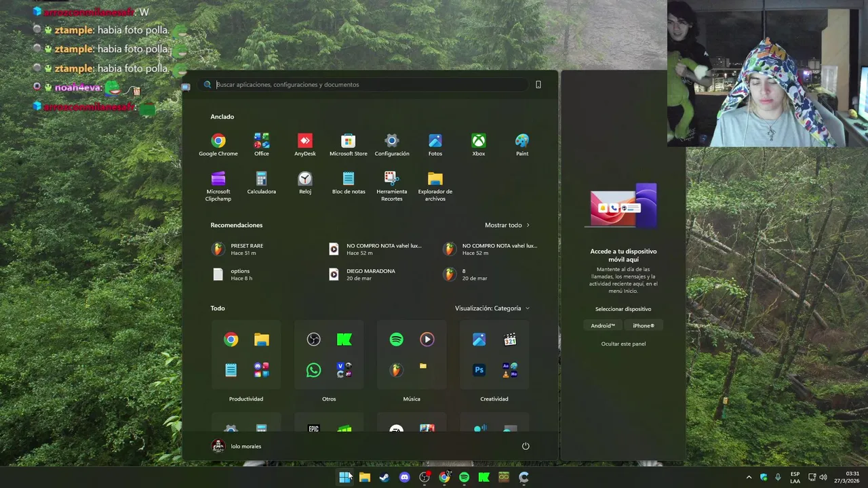868x488 pixels.
Task: Open Explorador de archivos pinned app
Action: [435, 186]
